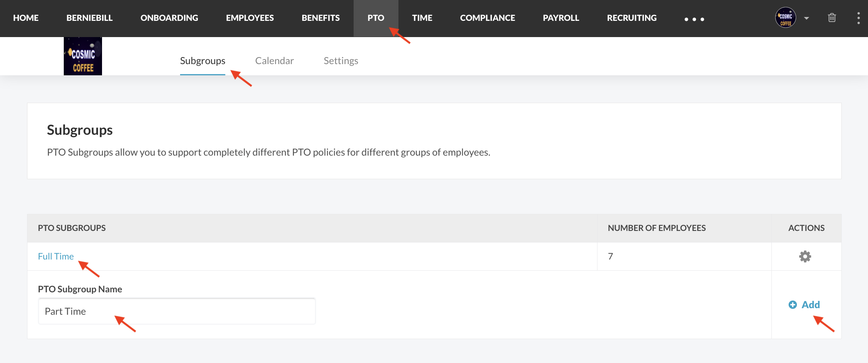Open the Employees section
Viewport: 868px width, 363px height.
[x=250, y=18]
